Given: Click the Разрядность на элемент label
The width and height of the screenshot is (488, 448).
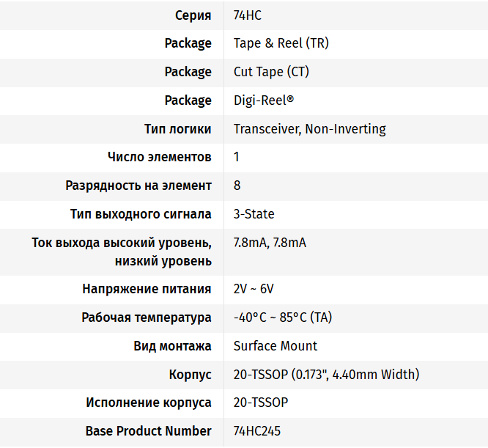Looking at the screenshot, I should [x=138, y=186].
